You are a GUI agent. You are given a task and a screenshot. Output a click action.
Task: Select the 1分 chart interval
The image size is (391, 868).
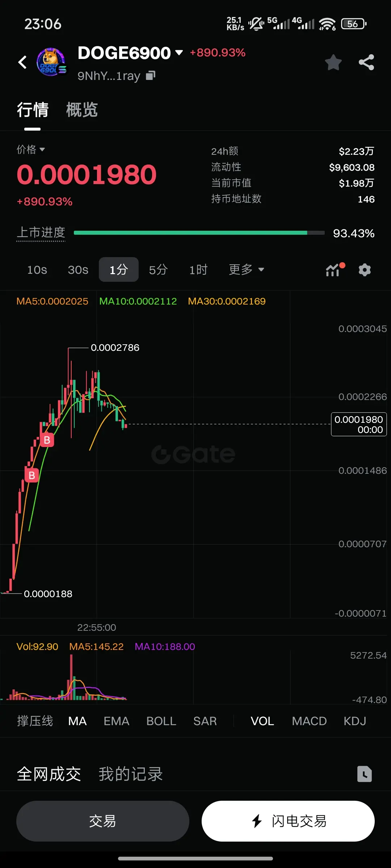coord(119,269)
